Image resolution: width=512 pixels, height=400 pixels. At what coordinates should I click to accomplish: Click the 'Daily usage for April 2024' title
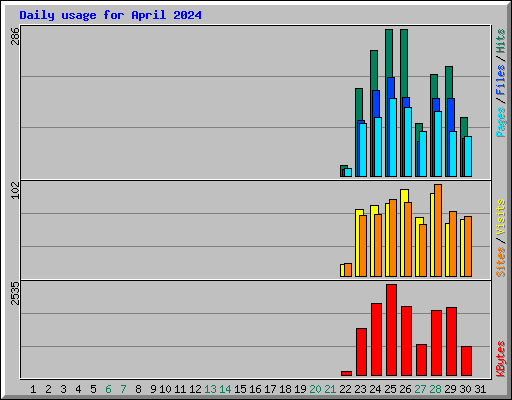[x=110, y=15]
